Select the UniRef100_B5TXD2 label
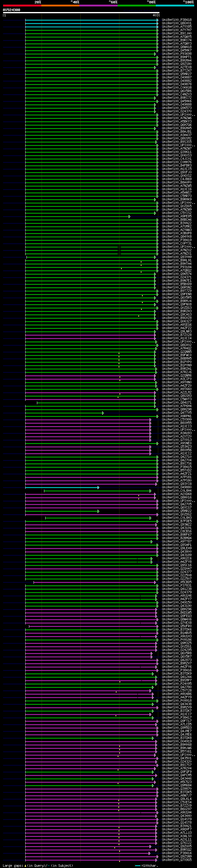This screenshot has width=197, height=868. coord(177,470)
